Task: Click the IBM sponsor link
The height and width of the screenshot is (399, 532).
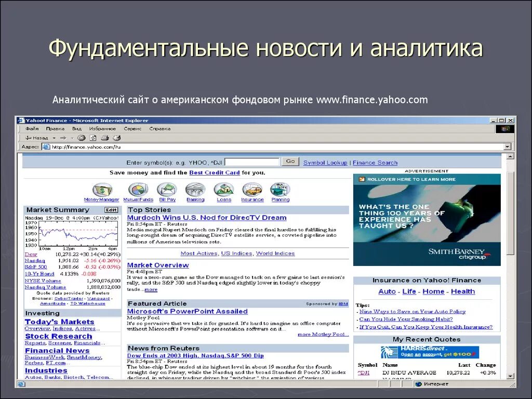Action: click(343, 304)
